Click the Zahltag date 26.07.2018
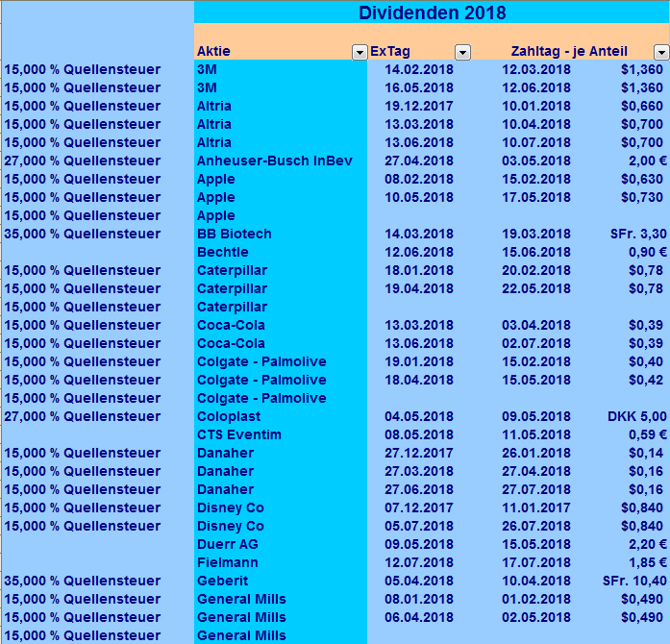This screenshot has width=670, height=644. click(536, 526)
